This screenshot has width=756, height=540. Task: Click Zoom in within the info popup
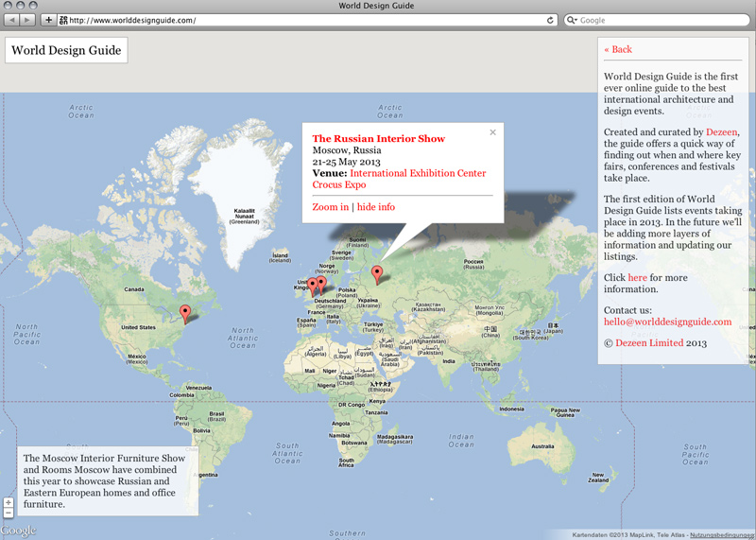[330, 207]
